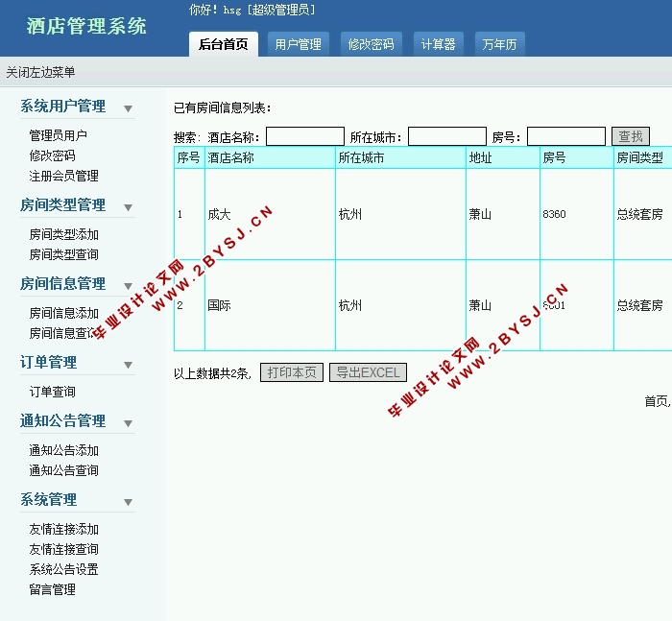Image resolution: width=672 pixels, height=621 pixels.
Task: Open the 计算器 tab
Action: pos(438,44)
